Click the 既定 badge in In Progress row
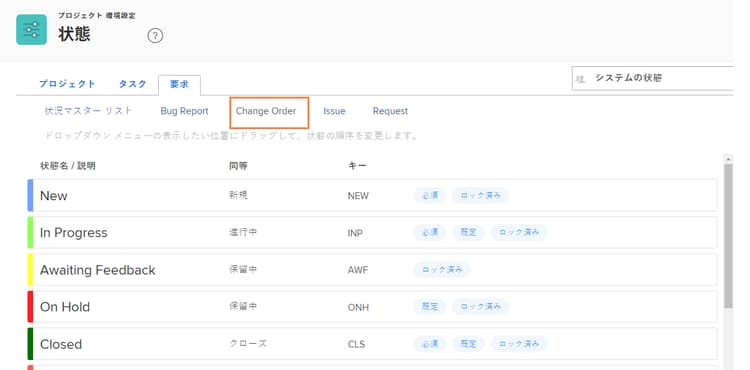Image resolution: width=750 pixels, height=370 pixels. [x=468, y=232]
